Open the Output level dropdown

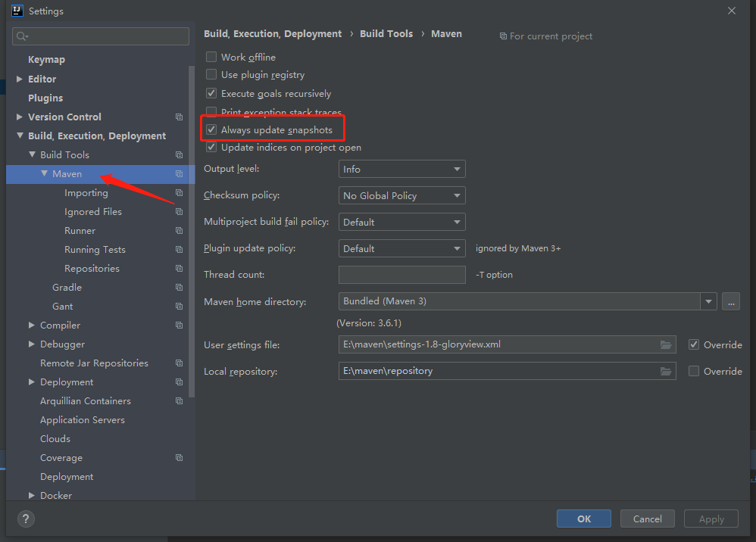tap(401, 169)
